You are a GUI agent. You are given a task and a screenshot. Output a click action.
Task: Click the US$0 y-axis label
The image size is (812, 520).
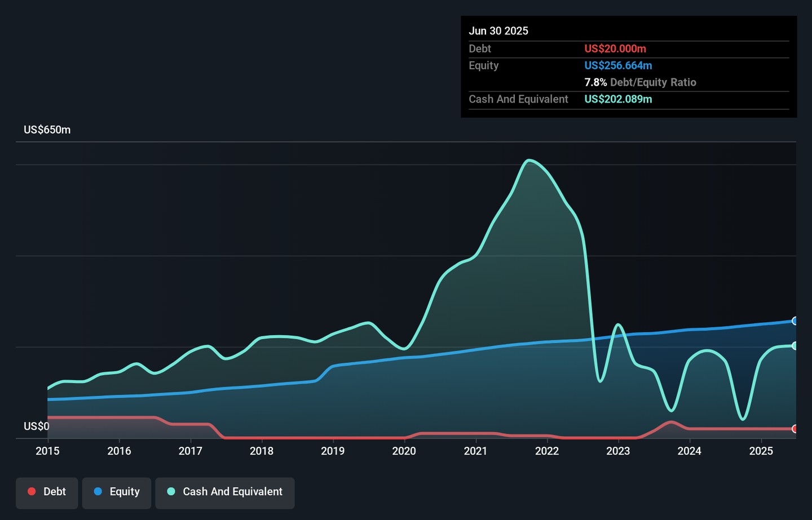click(37, 426)
